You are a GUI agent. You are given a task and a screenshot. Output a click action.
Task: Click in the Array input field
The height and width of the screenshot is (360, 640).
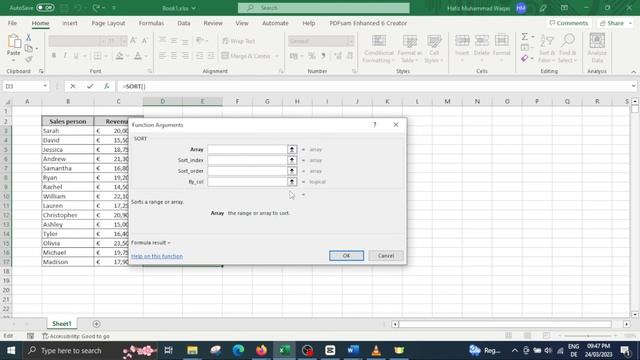pyautogui.click(x=247, y=149)
